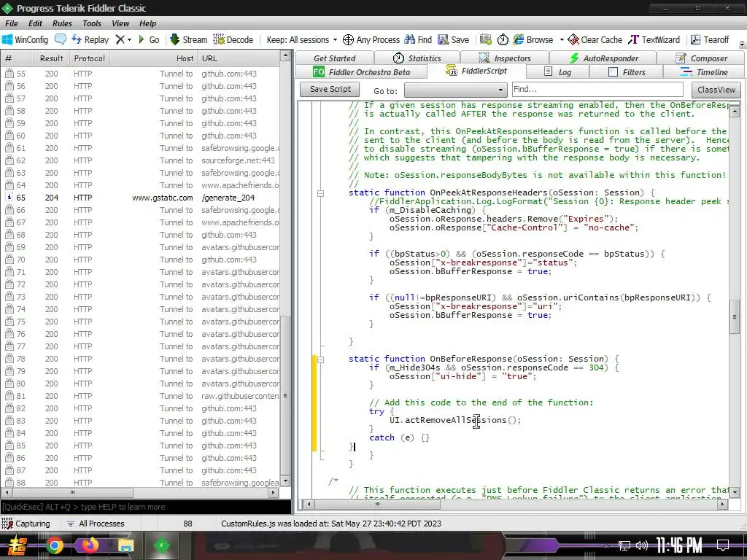Click the screenshot camera toolbar icon

coord(485,39)
